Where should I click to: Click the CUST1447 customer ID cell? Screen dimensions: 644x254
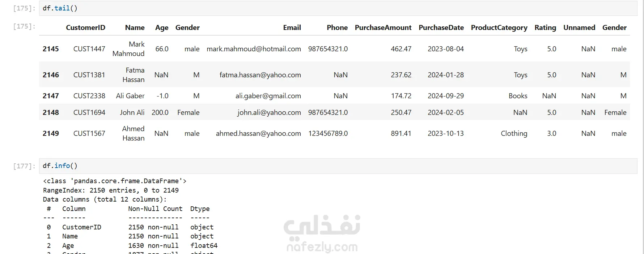pyautogui.click(x=89, y=49)
